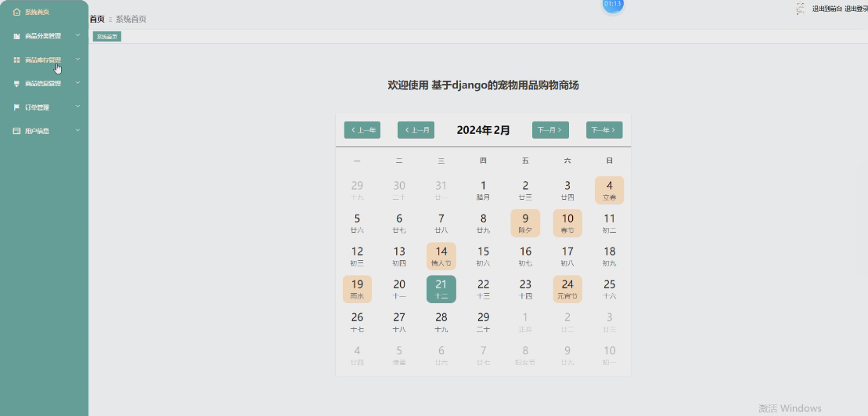Click the 欢迎使用 welcome heading
The height and width of the screenshot is (416, 868).
click(483, 85)
